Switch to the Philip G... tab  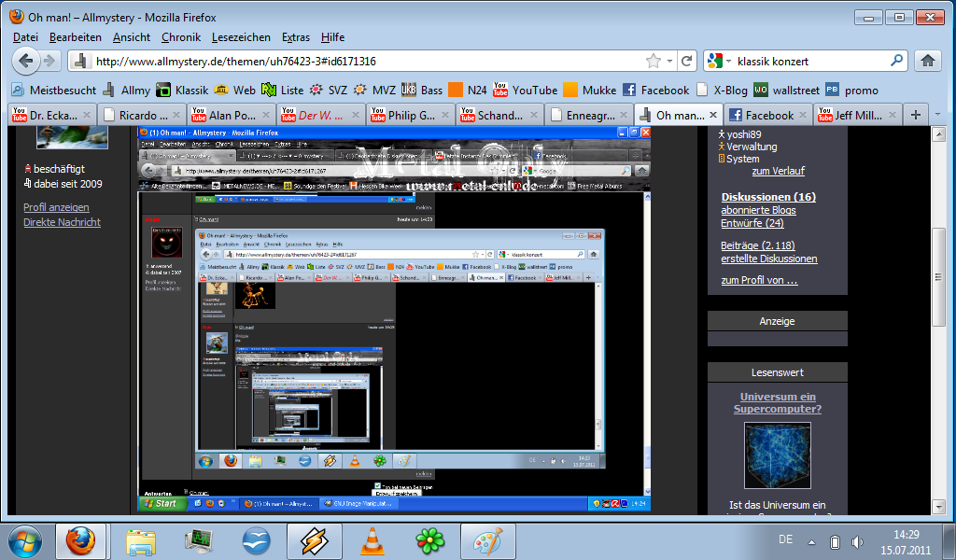coord(408,116)
